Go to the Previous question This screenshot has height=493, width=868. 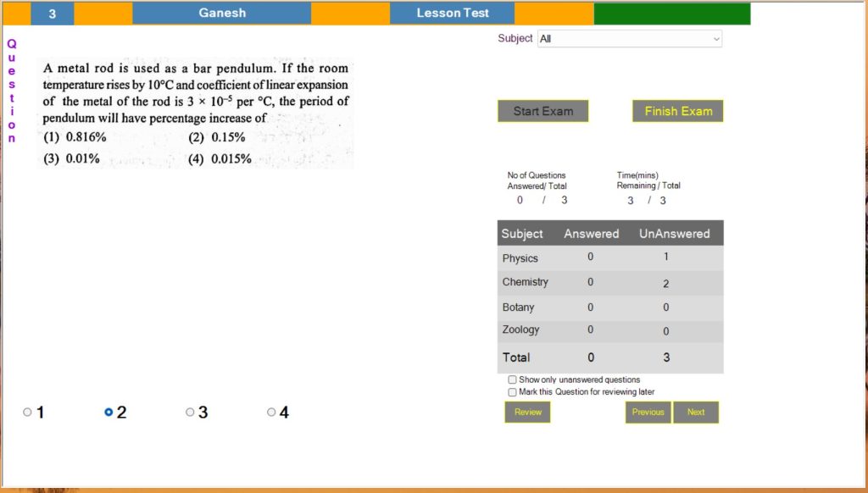pos(648,413)
